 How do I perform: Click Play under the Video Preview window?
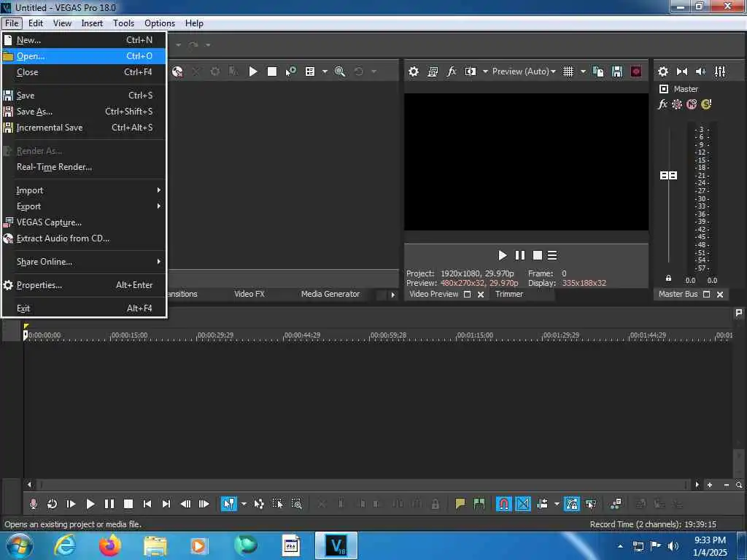point(502,255)
